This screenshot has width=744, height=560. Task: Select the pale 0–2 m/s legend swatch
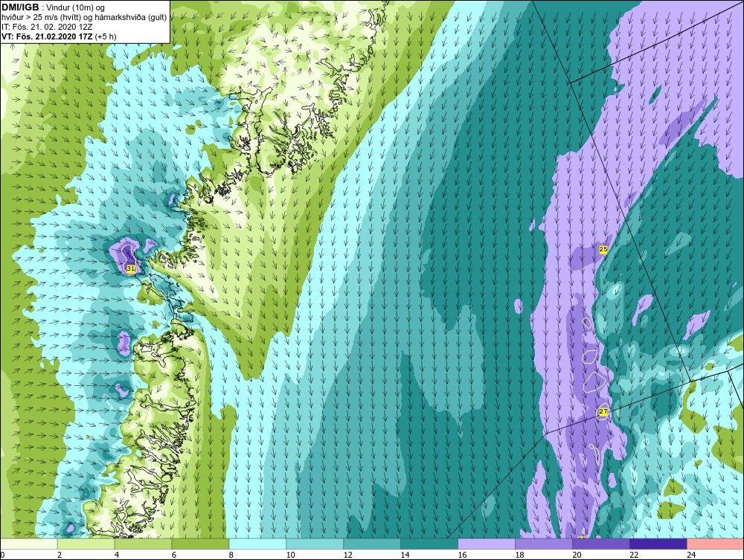[28, 544]
